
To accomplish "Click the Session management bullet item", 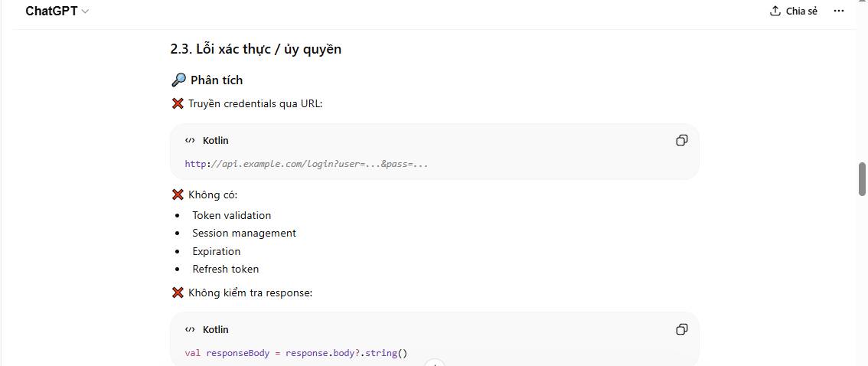I will [x=243, y=233].
